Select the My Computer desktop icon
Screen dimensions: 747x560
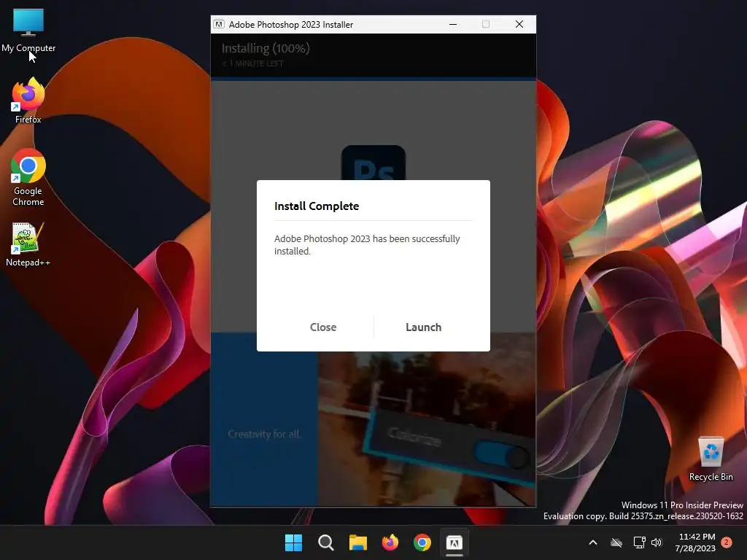[x=28, y=31]
